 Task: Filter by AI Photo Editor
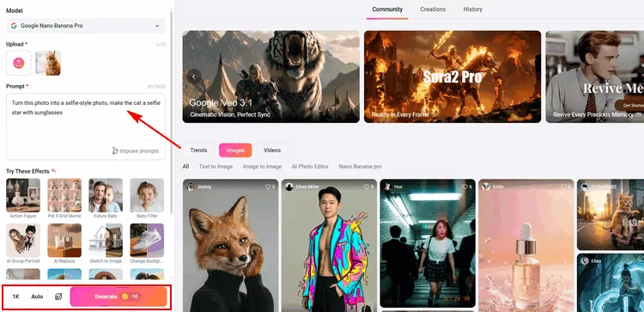click(310, 167)
